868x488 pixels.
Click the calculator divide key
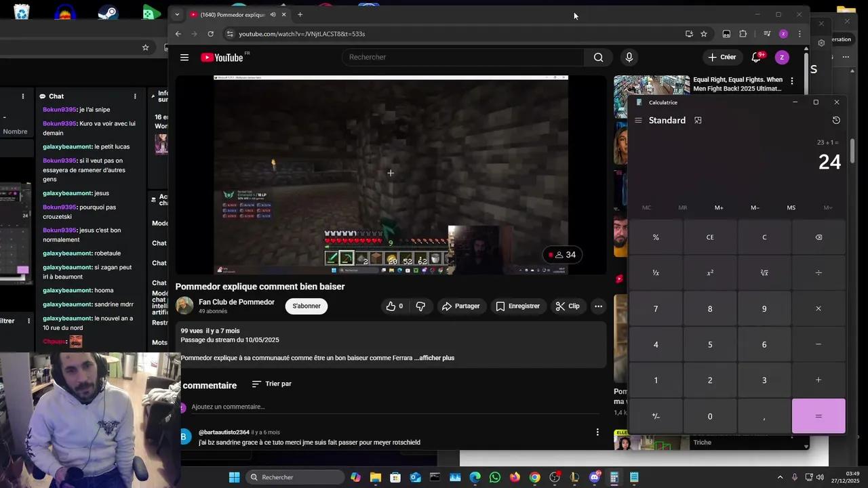click(x=818, y=273)
